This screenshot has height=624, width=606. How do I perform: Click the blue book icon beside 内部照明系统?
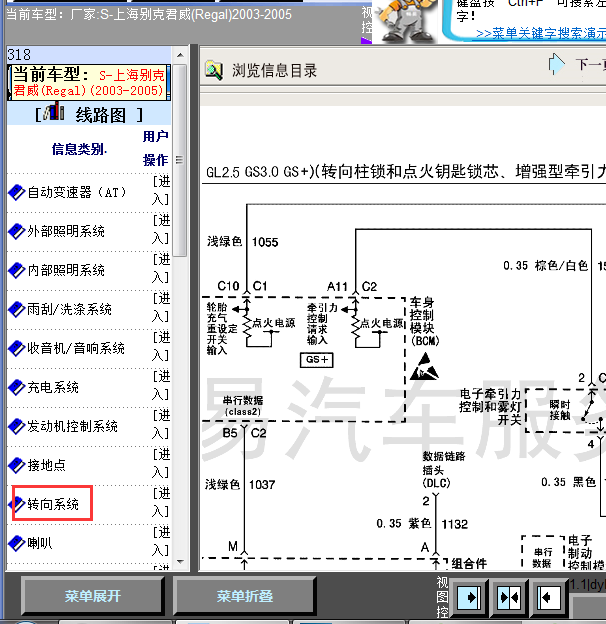coord(17,271)
